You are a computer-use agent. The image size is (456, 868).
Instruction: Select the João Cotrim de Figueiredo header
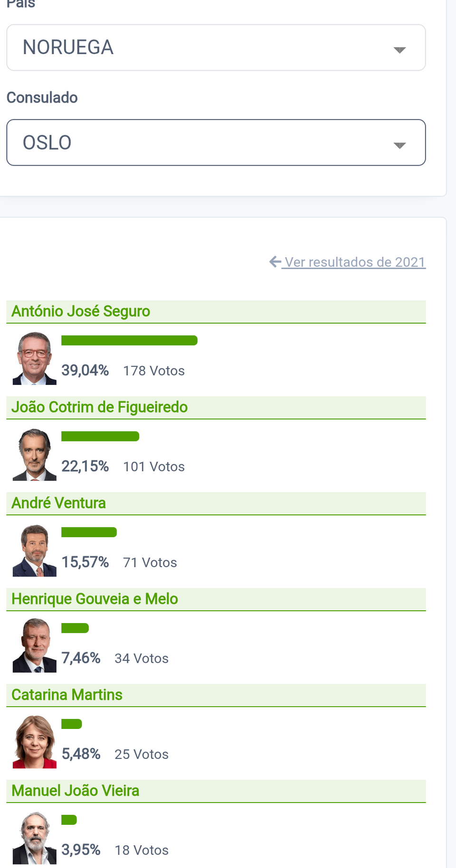pos(99,407)
